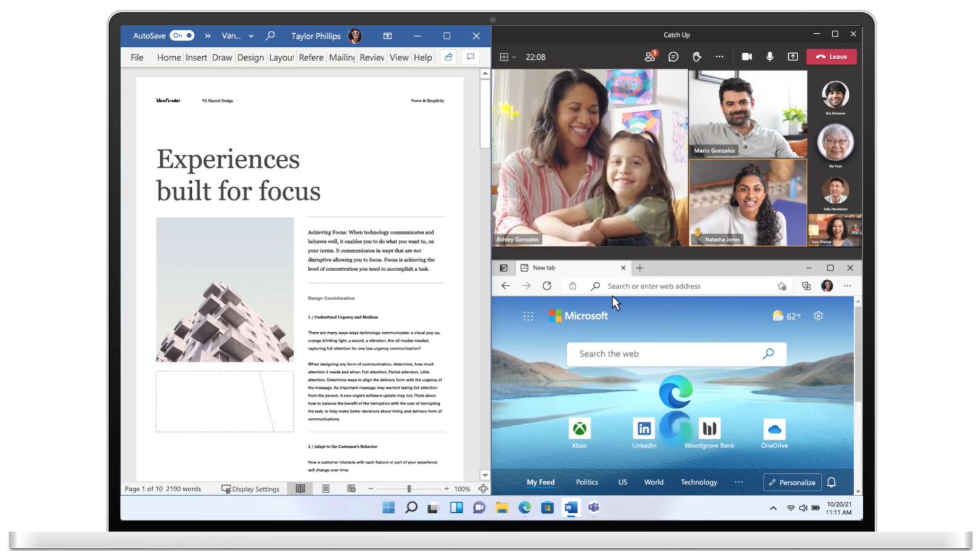
Task: Open the Teams meeting chat icon
Action: [673, 57]
